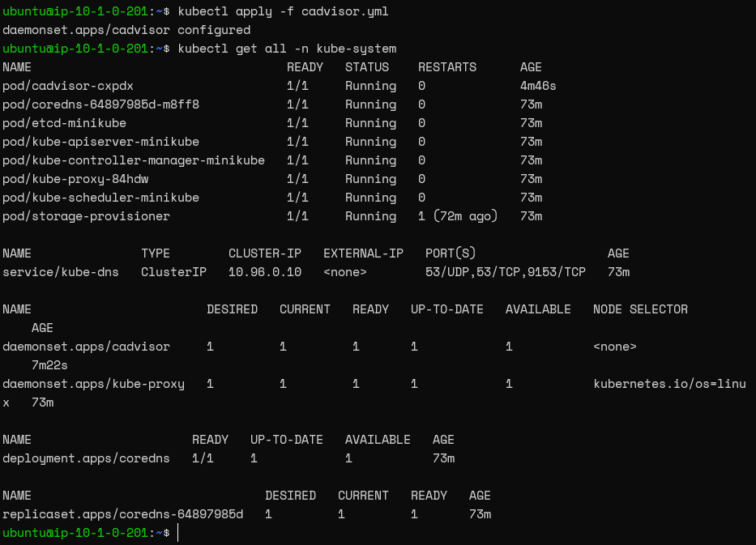Image resolution: width=756 pixels, height=545 pixels.
Task: Click the EXTERNAL-IP '<none>' value
Action: (344, 272)
